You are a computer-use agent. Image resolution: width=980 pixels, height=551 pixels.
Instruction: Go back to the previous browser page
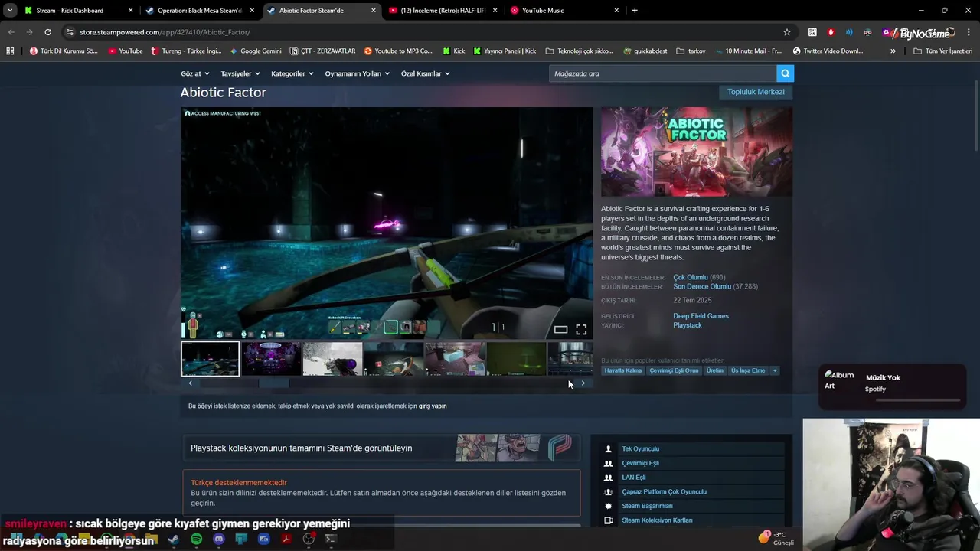coord(11,32)
